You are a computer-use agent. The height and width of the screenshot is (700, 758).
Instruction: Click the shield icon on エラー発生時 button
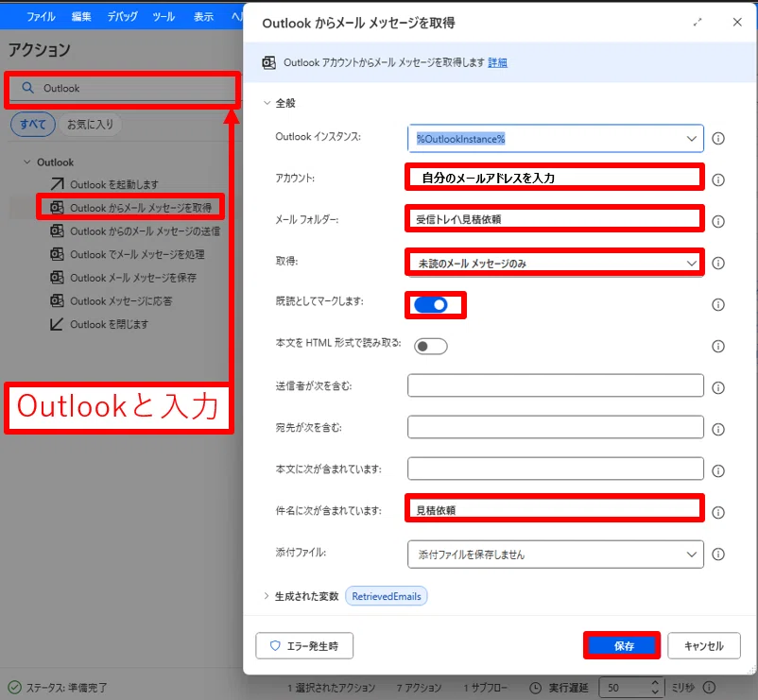click(275, 645)
